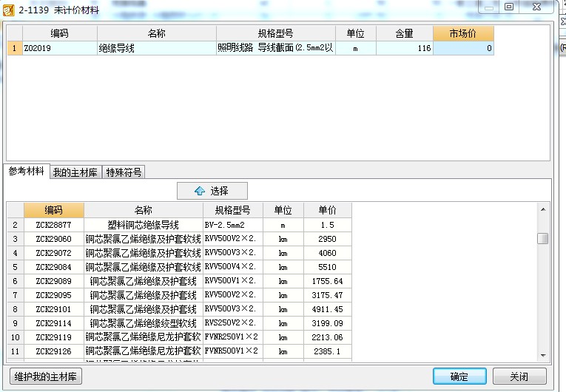
Task: Select the ZCK29084 code cell
Action: (54, 267)
